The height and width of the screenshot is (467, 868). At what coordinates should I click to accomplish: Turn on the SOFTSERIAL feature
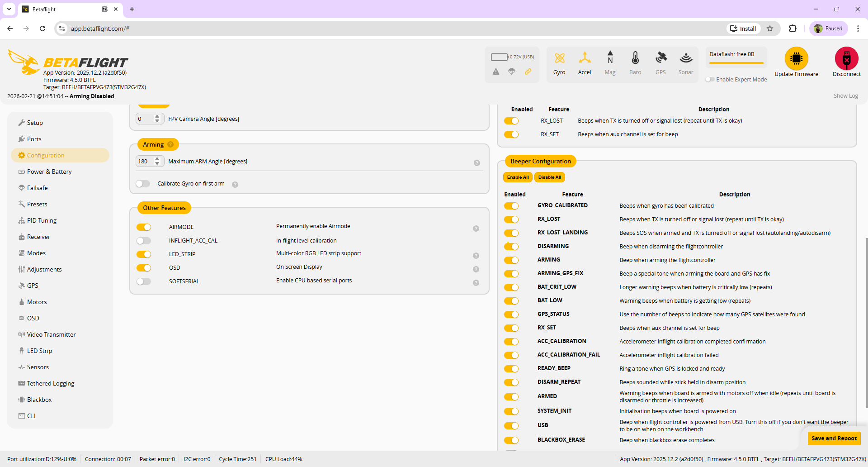[144, 281]
